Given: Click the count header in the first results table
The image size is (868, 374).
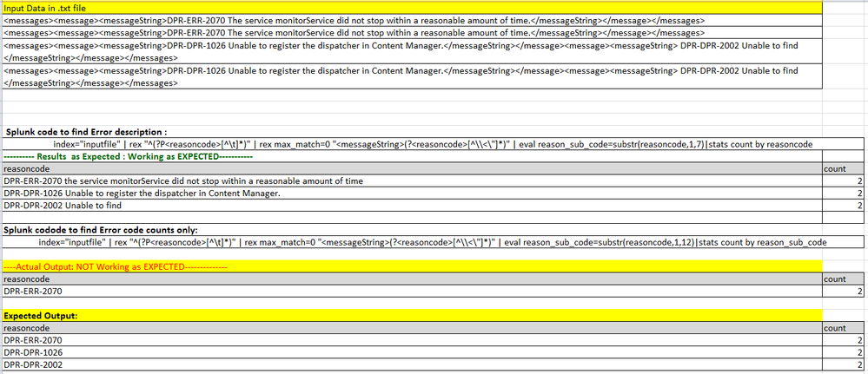Looking at the screenshot, I should pos(834,168).
